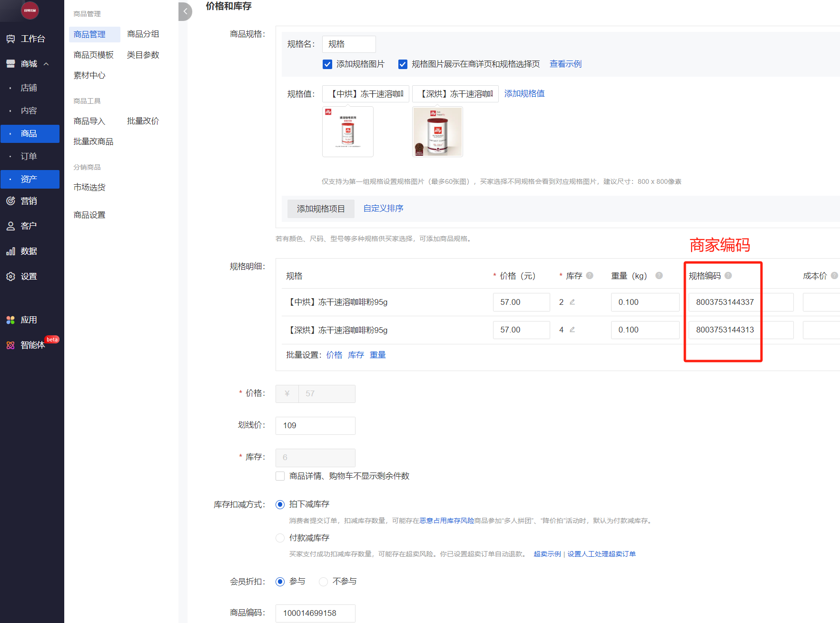The image size is (840, 623).
Task: Select 不参与 member discount radio
Action: click(324, 582)
